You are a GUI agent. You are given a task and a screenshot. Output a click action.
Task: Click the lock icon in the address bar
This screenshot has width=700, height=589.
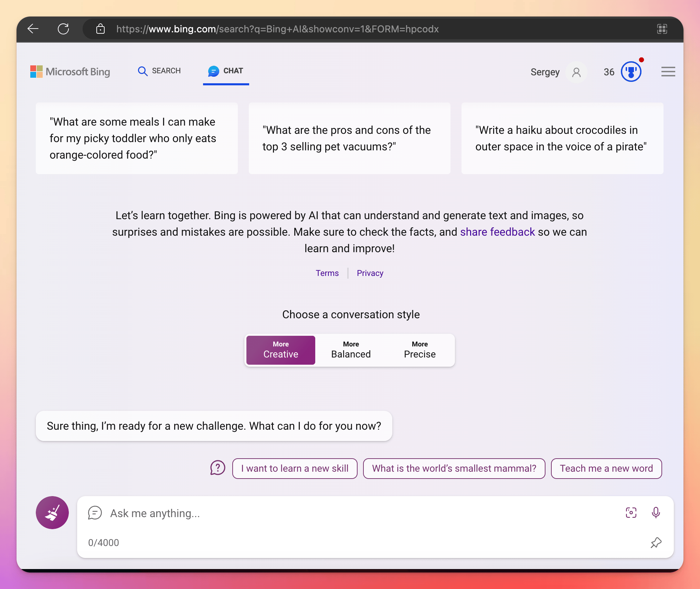coord(100,29)
